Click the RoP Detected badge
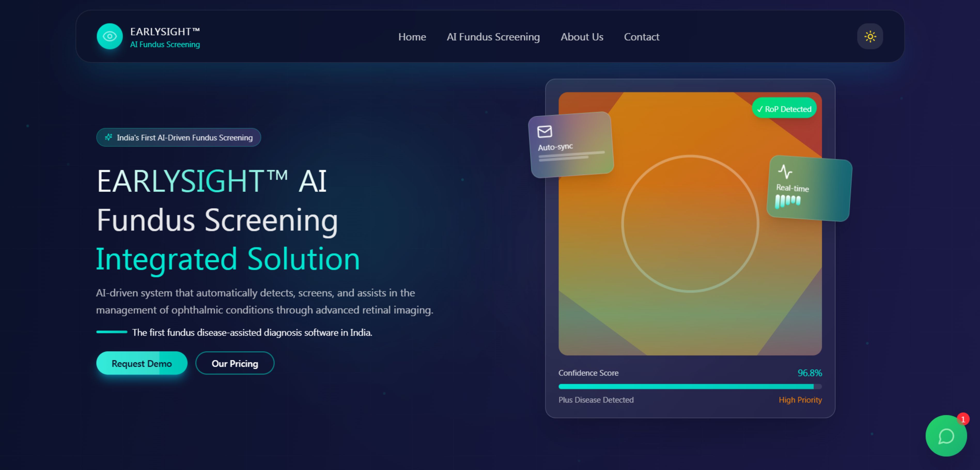The width and height of the screenshot is (980, 470). 784,109
